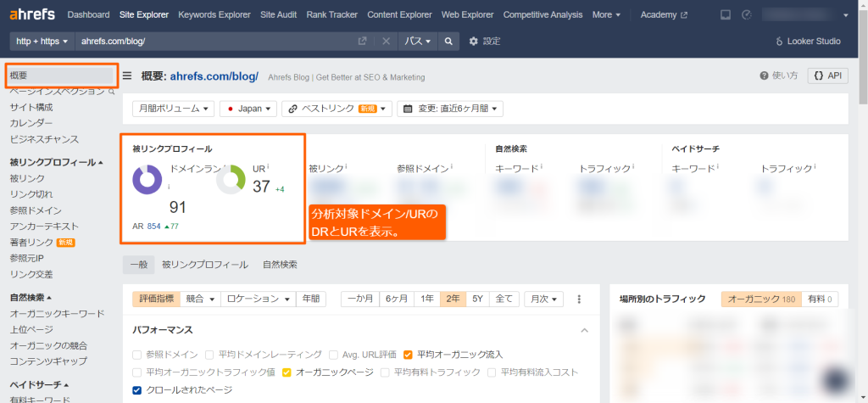Select the オーガニック 180 traffic toggle
The image size is (868, 403).
(761, 299)
